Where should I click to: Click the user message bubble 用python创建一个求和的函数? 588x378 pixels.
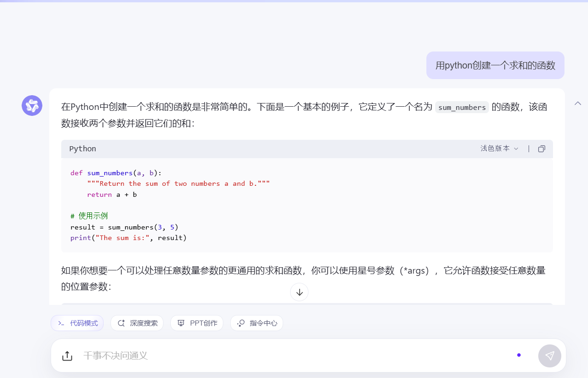(495, 65)
